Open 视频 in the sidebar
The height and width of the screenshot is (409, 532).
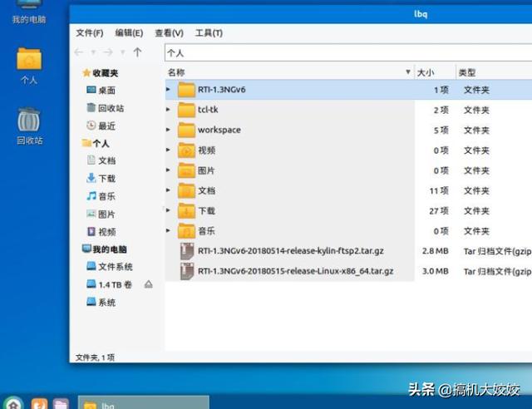[101, 231]
